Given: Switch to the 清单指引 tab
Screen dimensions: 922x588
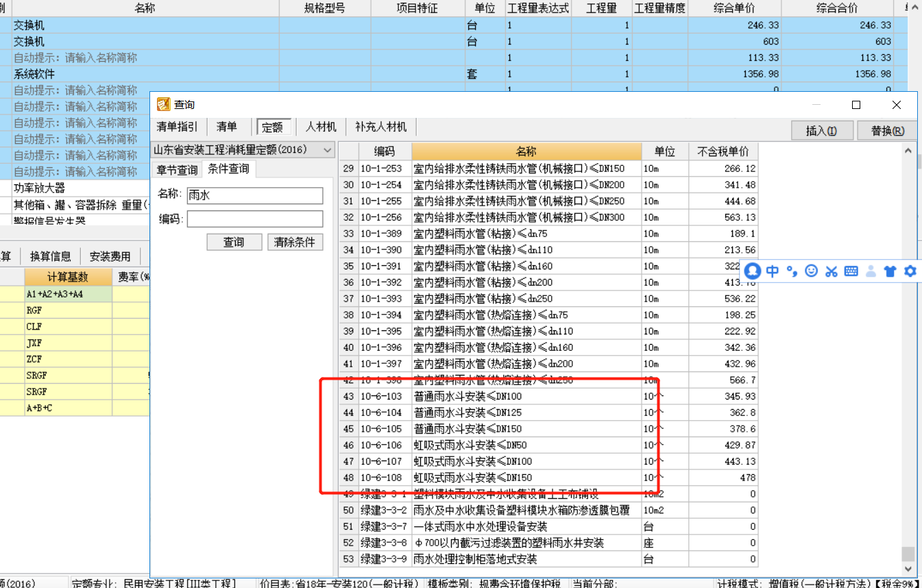Looking at the screenshot, I should (x=177, y=127).
